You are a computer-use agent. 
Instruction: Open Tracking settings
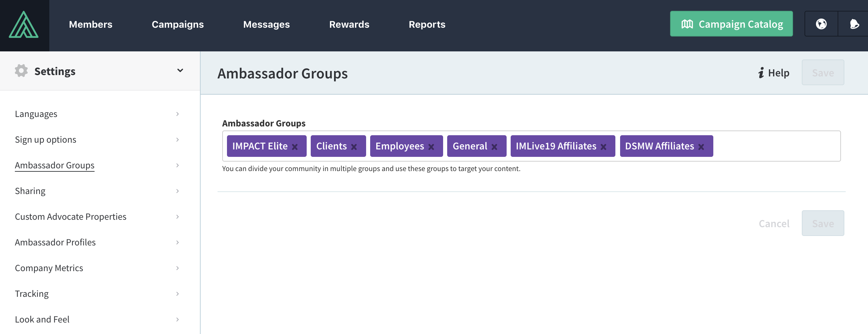click(x=32, y=294)
